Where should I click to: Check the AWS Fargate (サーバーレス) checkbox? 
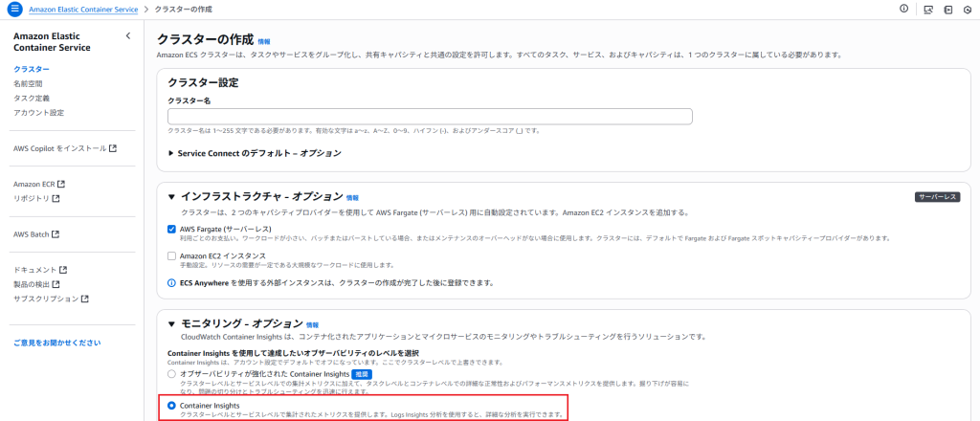[x=172, y=230]
